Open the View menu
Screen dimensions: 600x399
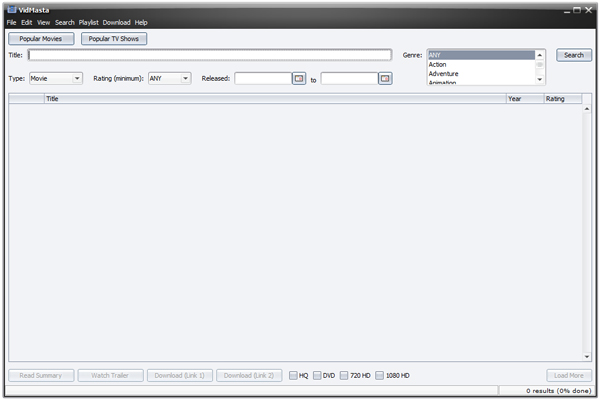coord(43,23)
